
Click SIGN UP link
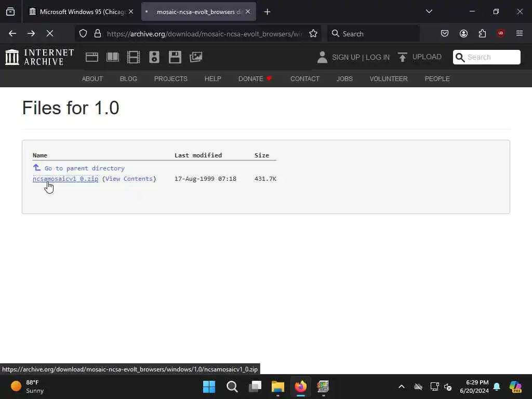coord(345,57)
